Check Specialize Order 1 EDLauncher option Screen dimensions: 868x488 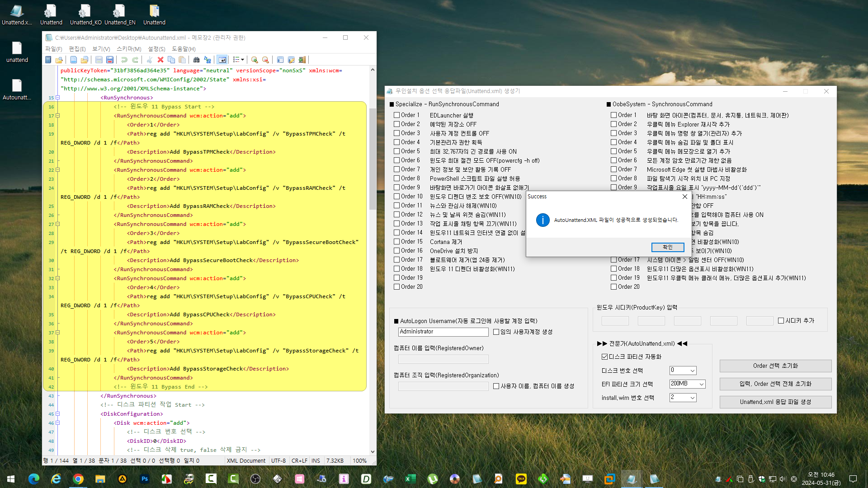[396, 115]
